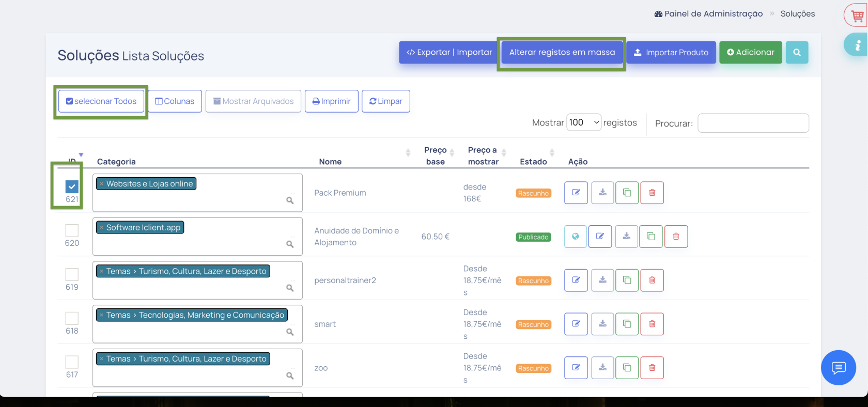Open category search for Websites e Lojas online
The width and height of the screenshot is (868, 407).
tap(290, 200)
